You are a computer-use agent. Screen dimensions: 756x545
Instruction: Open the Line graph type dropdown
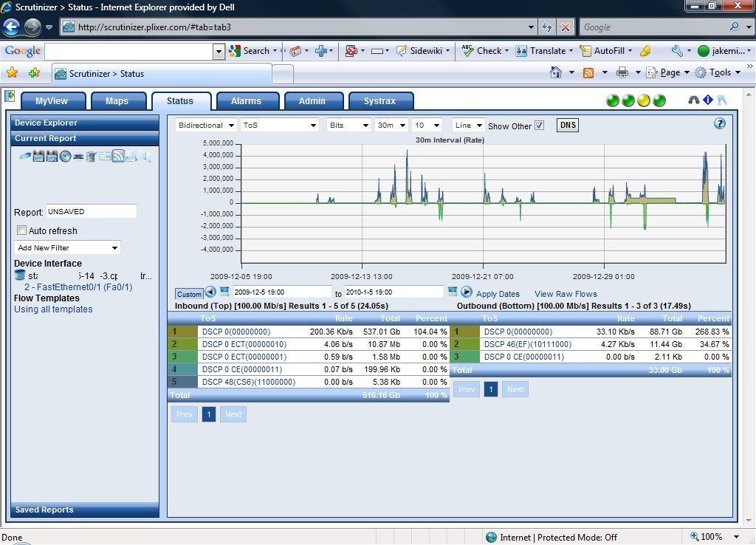[x=467, y=126]
